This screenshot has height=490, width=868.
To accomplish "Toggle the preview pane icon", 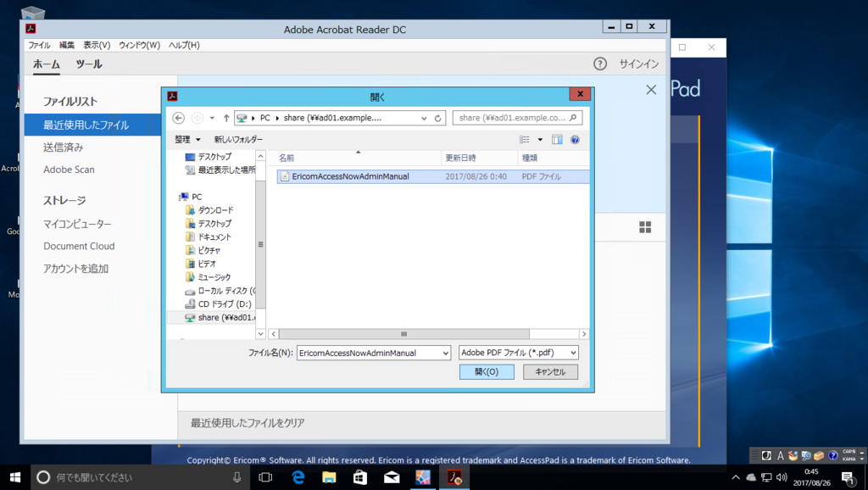I will click(557, 140).
